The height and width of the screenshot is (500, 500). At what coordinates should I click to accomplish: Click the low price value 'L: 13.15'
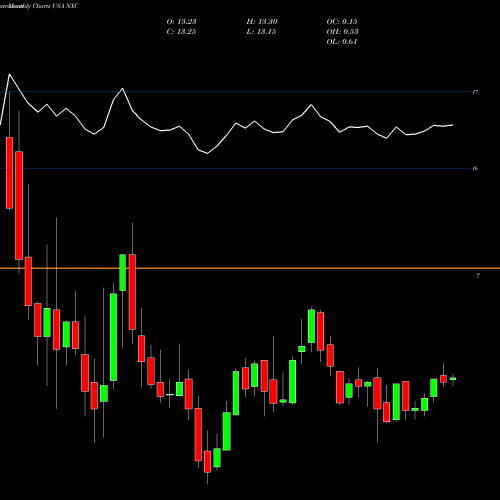tap(261, 32)
